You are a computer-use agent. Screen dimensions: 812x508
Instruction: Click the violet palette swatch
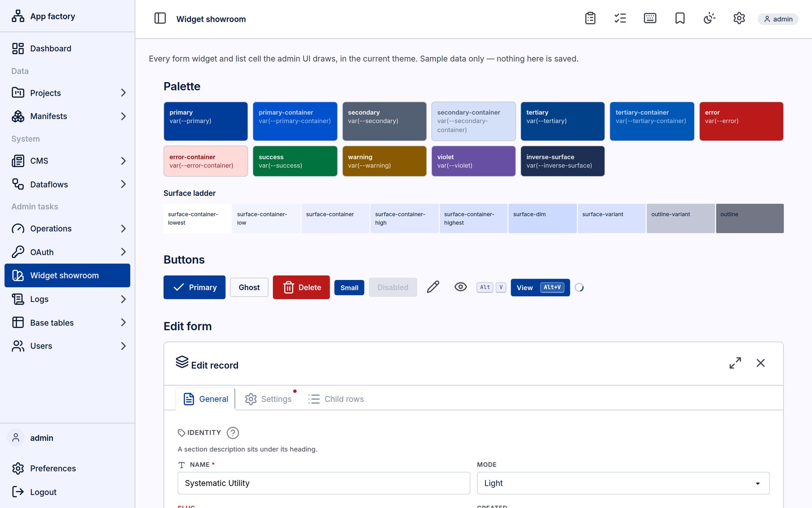click(474, 161)
